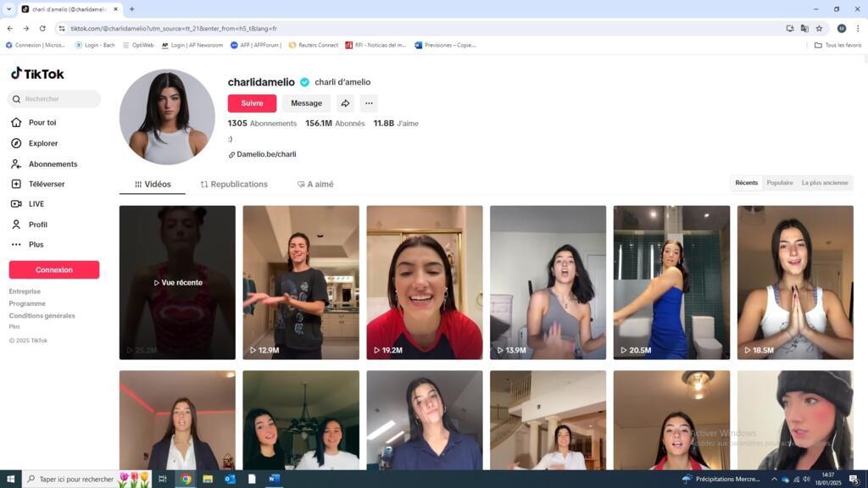Select the Téléverser upload icon
This screenshot has height=488, width=868.
click(17, 183)
